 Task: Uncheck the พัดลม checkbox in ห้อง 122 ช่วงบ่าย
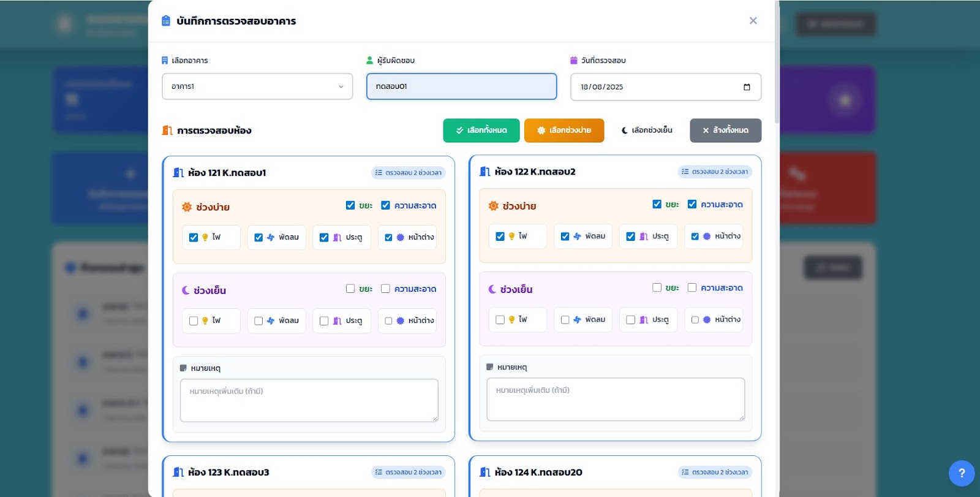click(565, 237)
